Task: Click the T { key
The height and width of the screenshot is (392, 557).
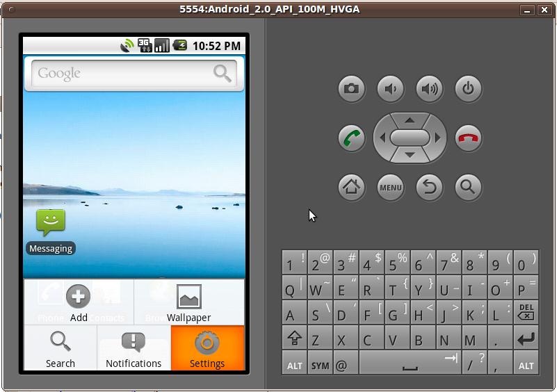Action: pyautogui.click(x=397, y=287)
